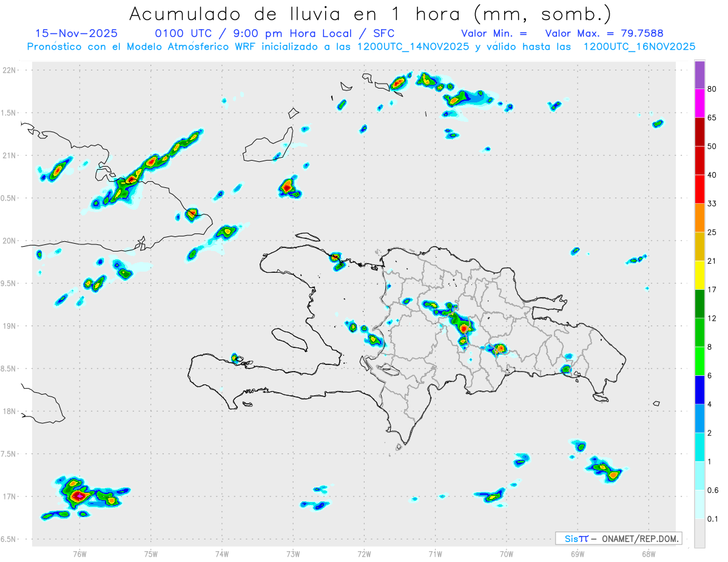The width and height of the screenshot is (728, 562).
Task: Click the legend label '40'
Action: (712, 175)
